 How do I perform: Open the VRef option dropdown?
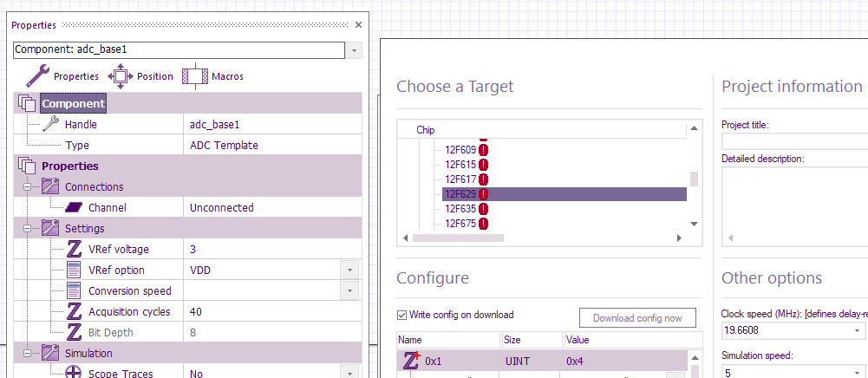349,270
